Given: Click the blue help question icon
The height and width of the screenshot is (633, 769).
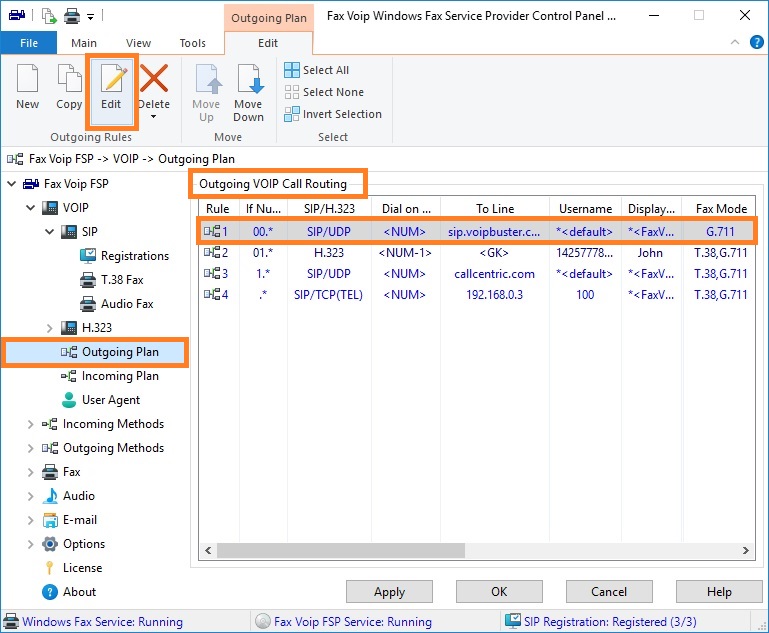Looking at the screenshot, I should click(757, 42).
